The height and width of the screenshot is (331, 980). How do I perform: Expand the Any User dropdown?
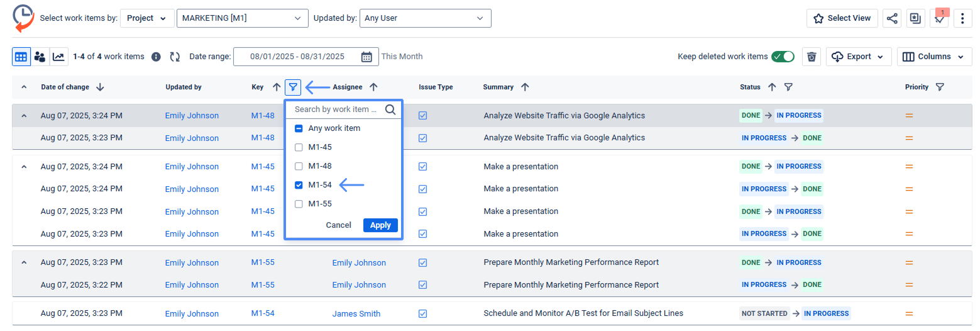tap(425, 18)
